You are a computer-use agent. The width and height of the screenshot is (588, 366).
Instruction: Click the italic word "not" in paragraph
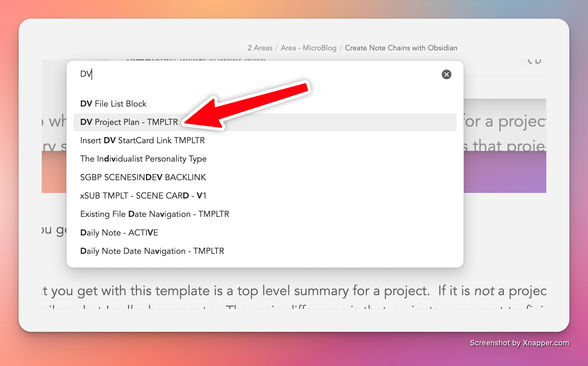(484, 291)
